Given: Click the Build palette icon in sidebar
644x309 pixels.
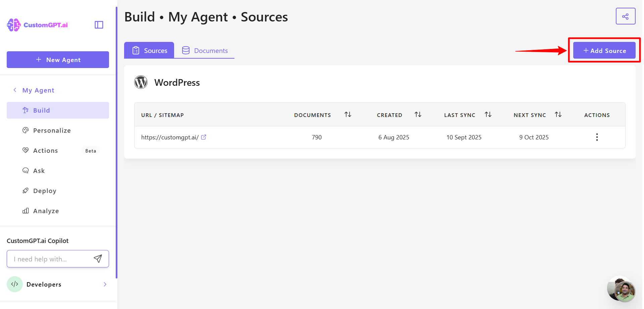Looking at the screenshot, I should pyautogui.click(x=25, y=110).
